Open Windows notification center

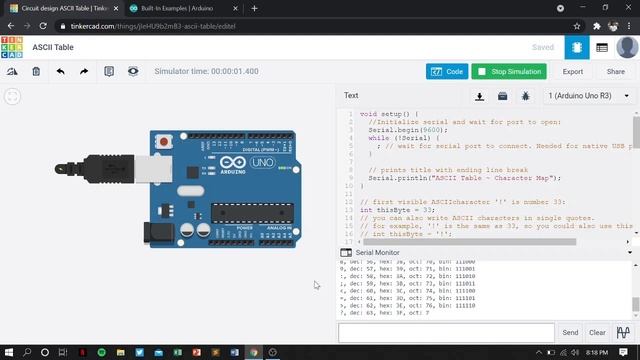point(623,352)
